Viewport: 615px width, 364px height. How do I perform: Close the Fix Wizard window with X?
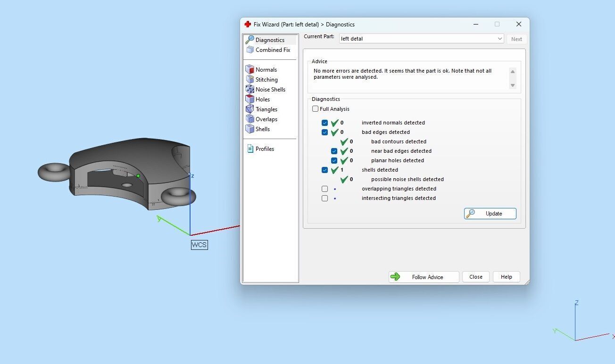click(519, 24)
